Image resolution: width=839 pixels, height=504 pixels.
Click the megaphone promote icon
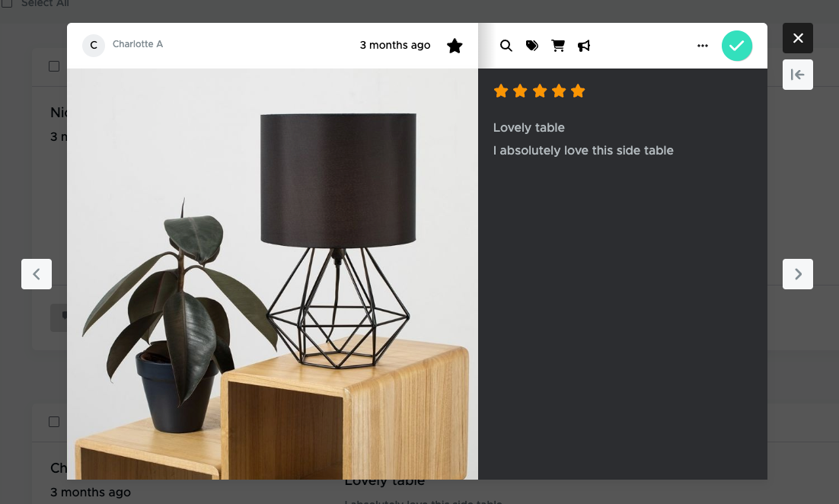tap(584, 46)
